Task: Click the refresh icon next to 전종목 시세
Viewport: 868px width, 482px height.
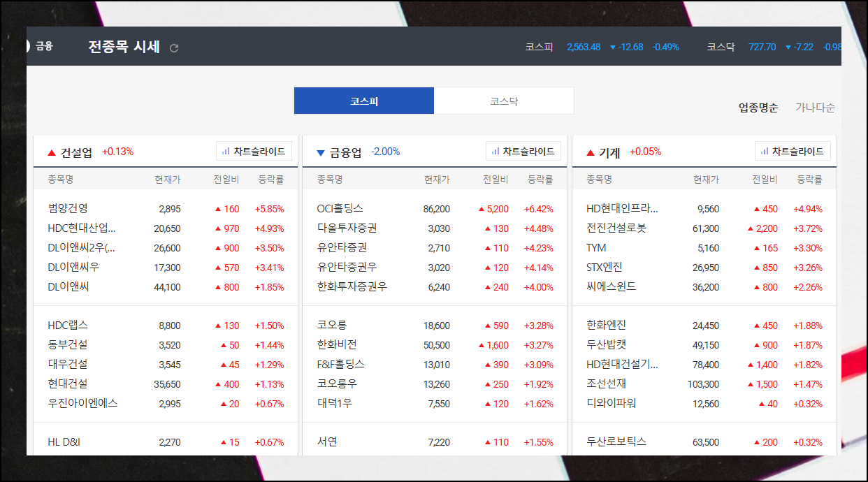Action: click(175, 48)
